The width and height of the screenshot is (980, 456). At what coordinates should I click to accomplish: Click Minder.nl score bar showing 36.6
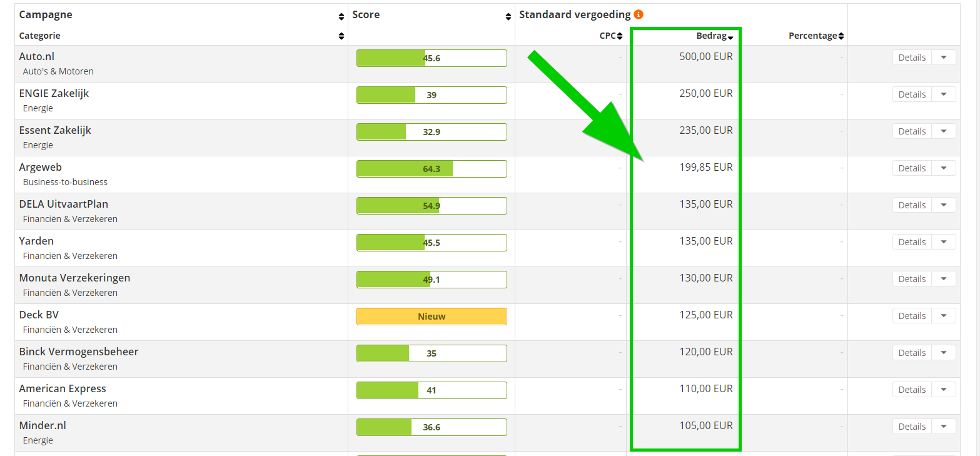(x=432, y=427)
